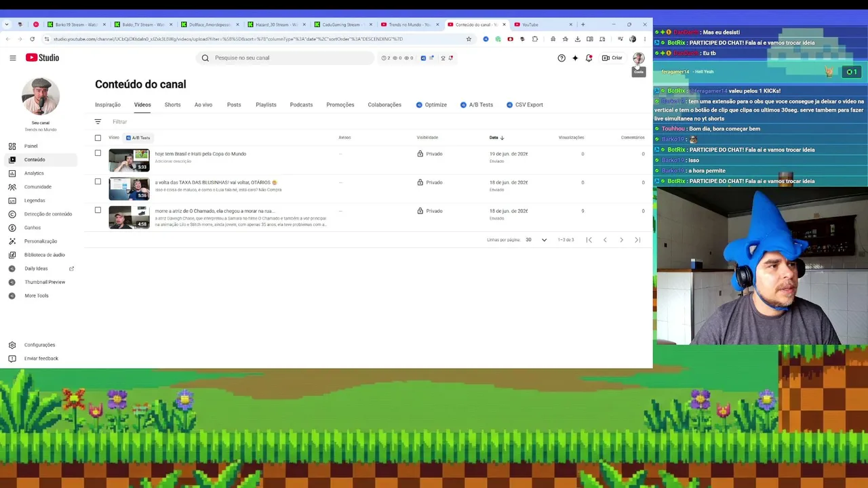
Task: Switch to the CaduGaming Stream browser tab
Action: (x=343, y=25)
